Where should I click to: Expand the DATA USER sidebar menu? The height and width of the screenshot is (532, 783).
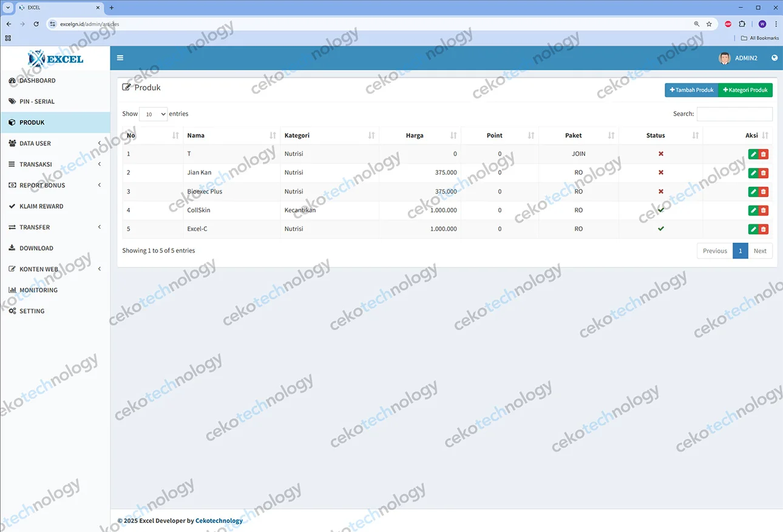[x=55, y=143]
